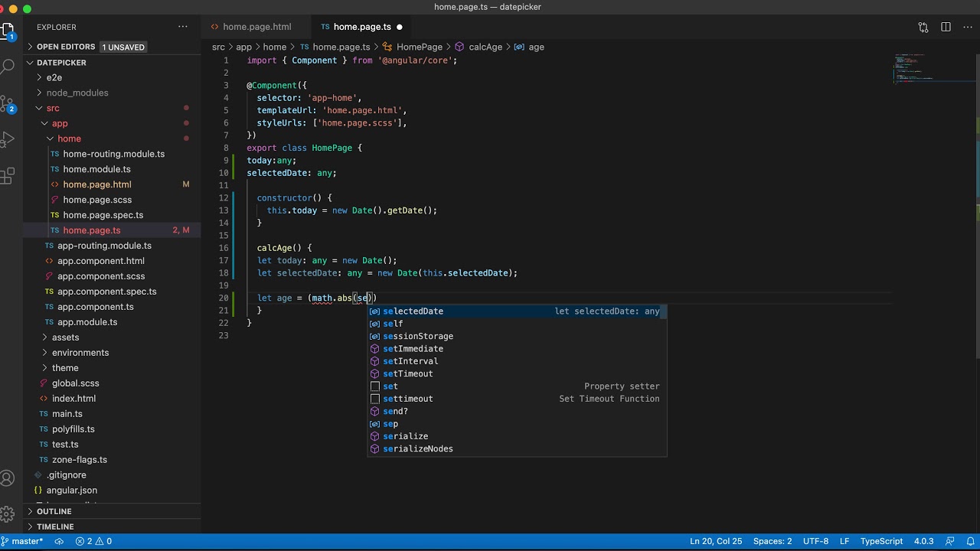Open app.component.ts in the file tree

(x=95, y=307)
